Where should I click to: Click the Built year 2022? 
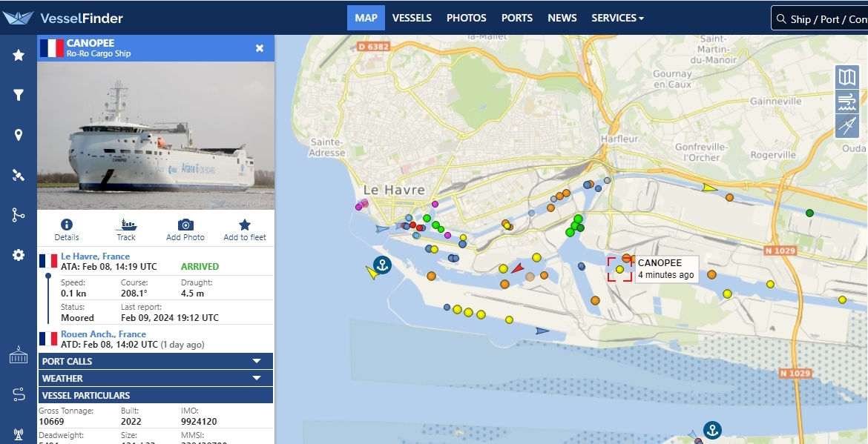[x=131, y=421]
